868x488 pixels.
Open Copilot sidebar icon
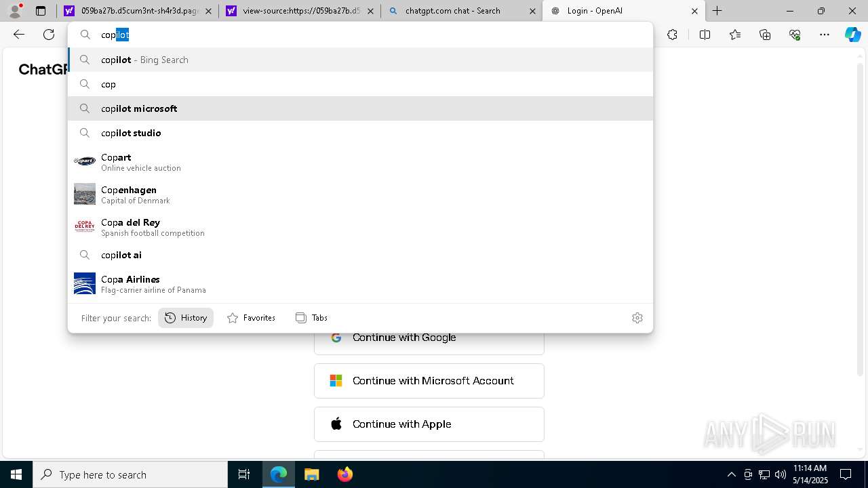852,35
